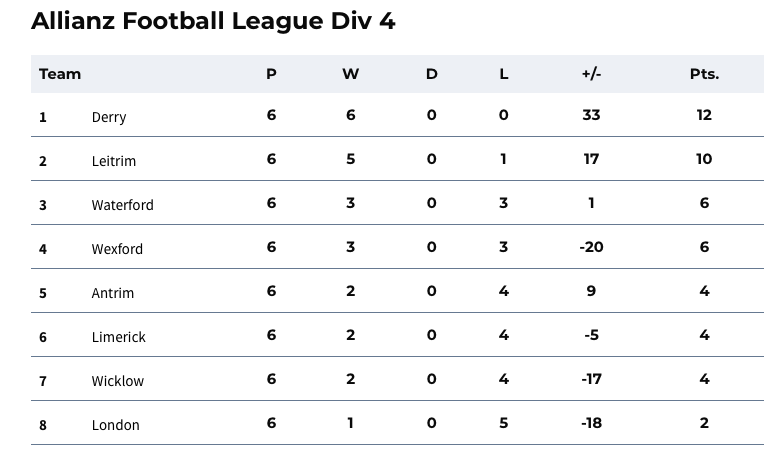Click the D column header
The height and width of the screenshot is (454, 779).
[431, 74]
